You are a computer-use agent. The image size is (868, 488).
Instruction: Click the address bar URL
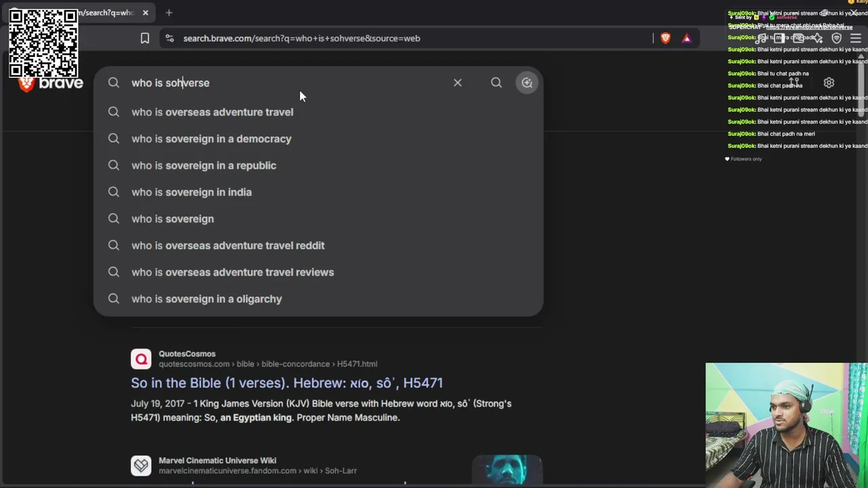pyautogui.click(x=302, y=39)
